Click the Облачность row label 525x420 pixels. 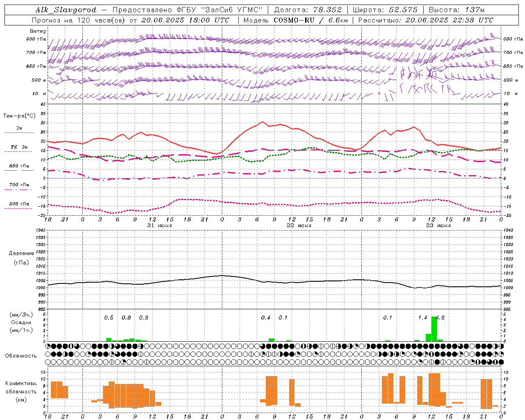click(x=21, y=356)
